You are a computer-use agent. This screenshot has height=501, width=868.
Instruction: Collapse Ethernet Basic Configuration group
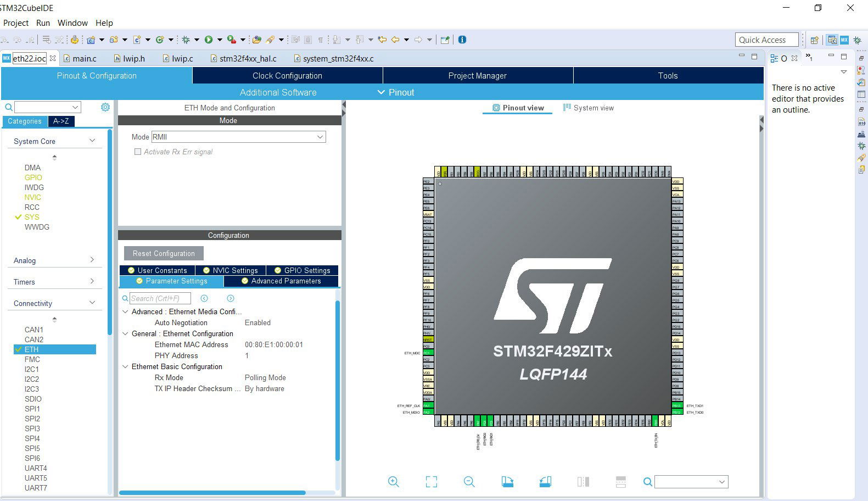125,366
